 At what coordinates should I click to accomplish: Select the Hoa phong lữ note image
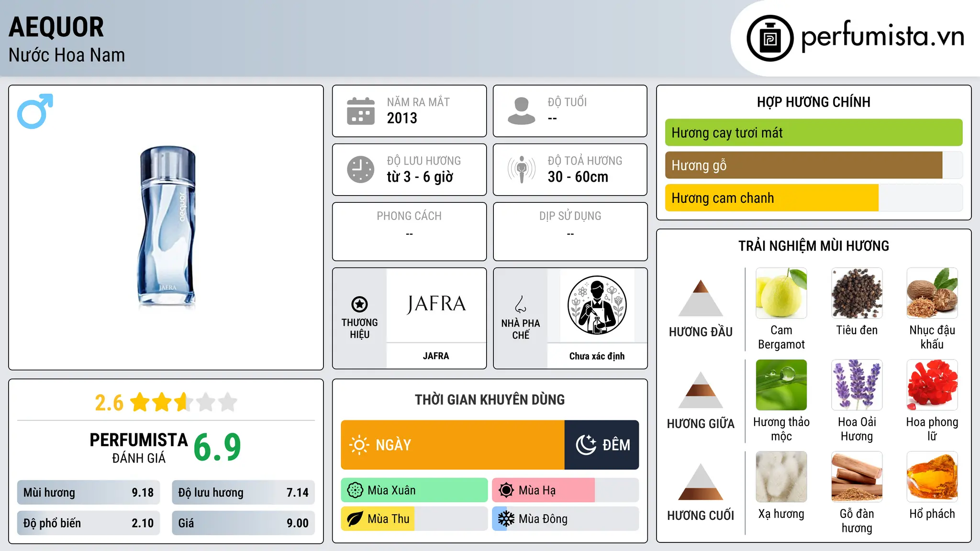coord(932,385)
